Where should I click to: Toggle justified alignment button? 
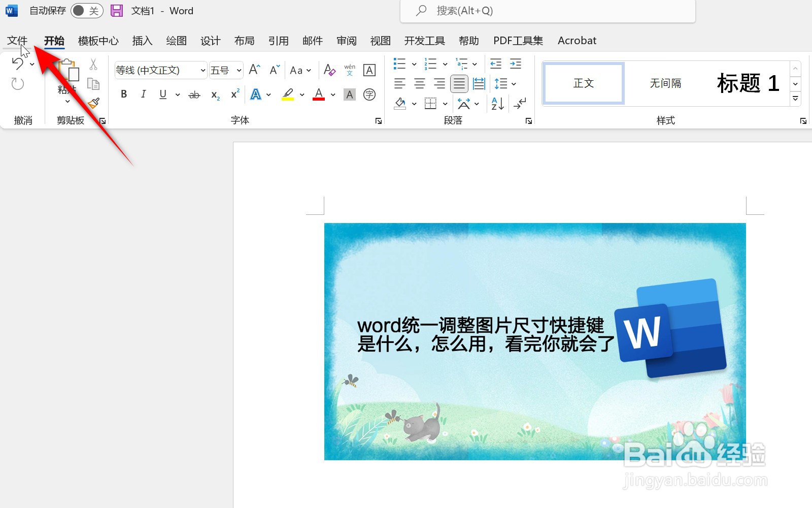point(459,83)
